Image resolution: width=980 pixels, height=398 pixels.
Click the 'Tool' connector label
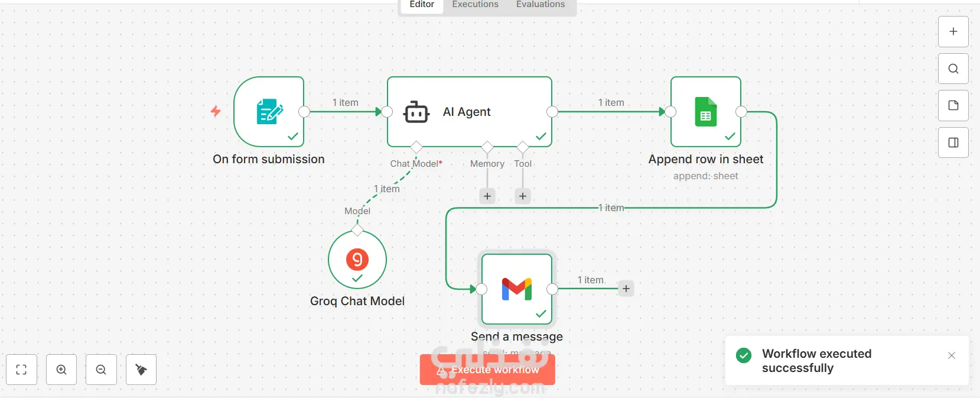point(523,164)
